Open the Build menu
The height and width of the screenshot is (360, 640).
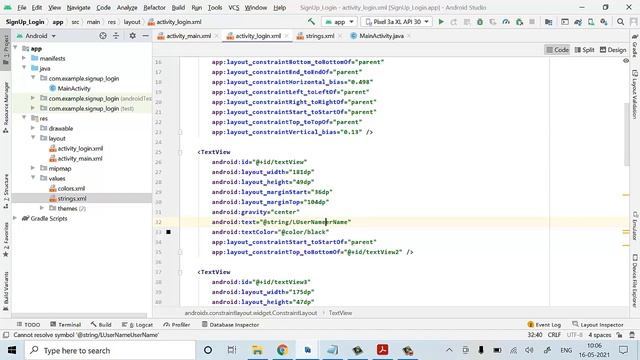pos(178,7)
